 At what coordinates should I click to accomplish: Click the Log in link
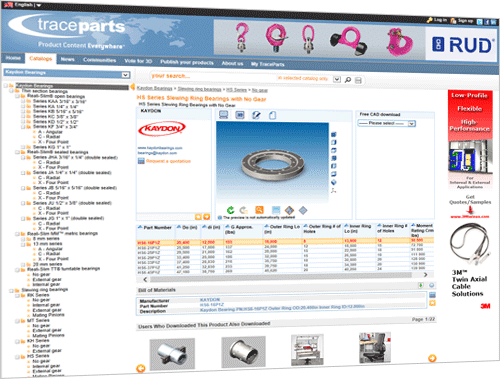coord(440,20)
